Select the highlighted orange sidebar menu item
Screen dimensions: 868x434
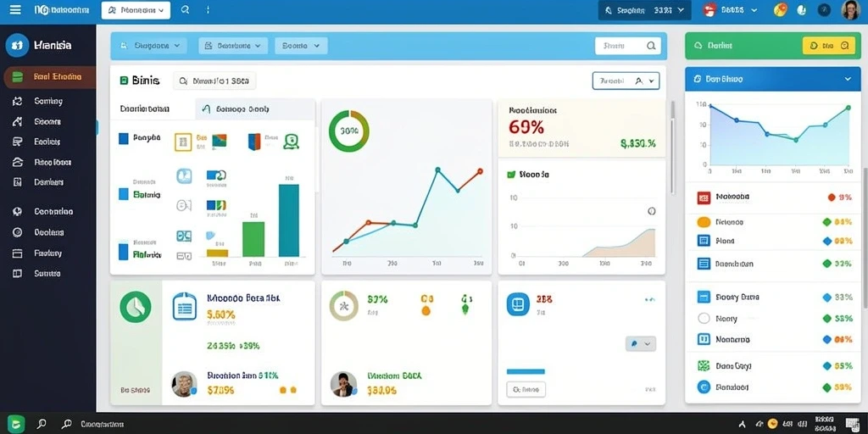click(49, 77)
